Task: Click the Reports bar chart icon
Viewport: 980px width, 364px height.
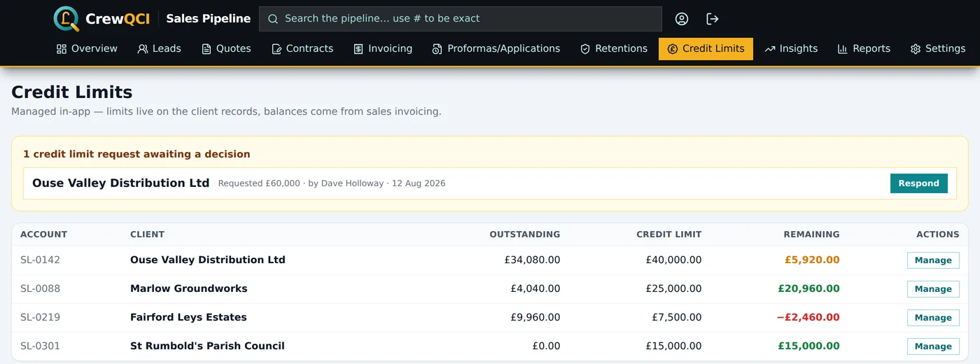Action: tap(843, 49)
